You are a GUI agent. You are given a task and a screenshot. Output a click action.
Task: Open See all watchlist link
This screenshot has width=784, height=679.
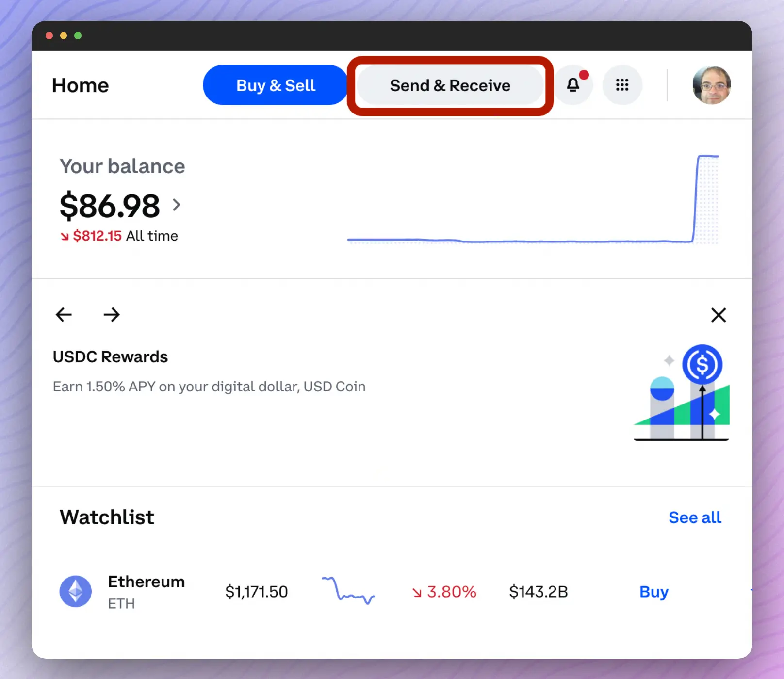pyautogui.click(x=695, y=517)
